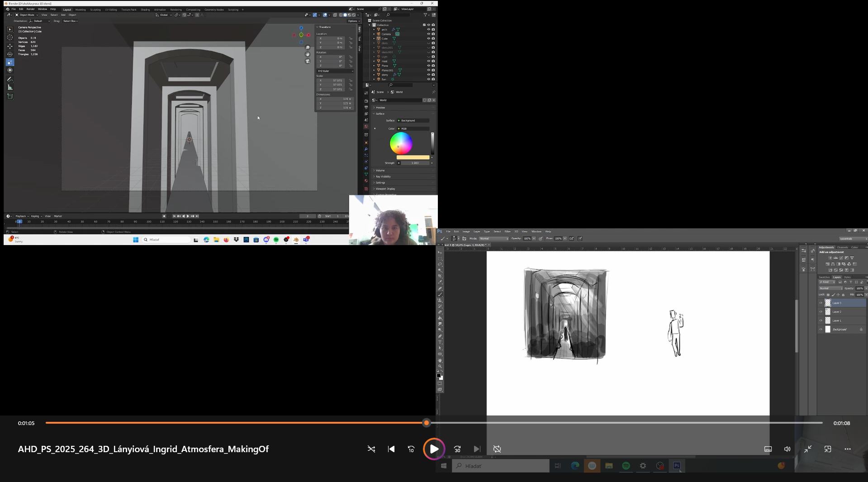Select Photoshop's Crop tool
868x482 pixels.
tap(440, 276)
